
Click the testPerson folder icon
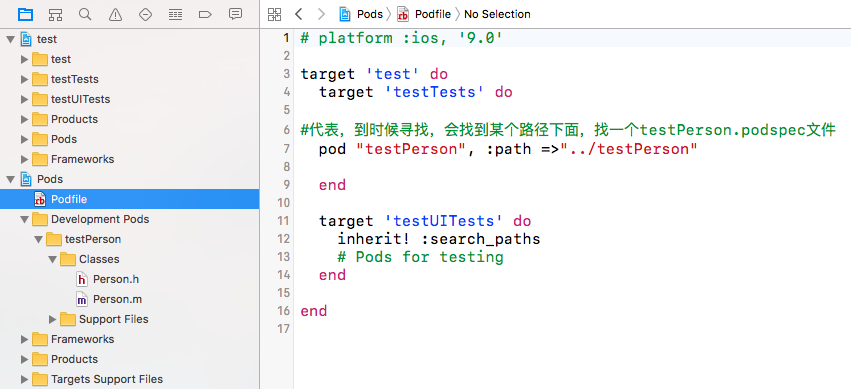point(53,239)
